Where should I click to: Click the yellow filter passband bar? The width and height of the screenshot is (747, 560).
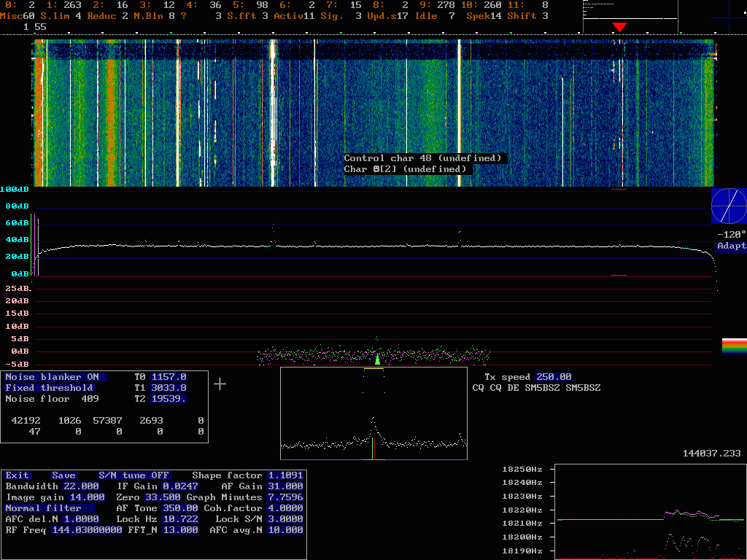click(x=373, y=369)
